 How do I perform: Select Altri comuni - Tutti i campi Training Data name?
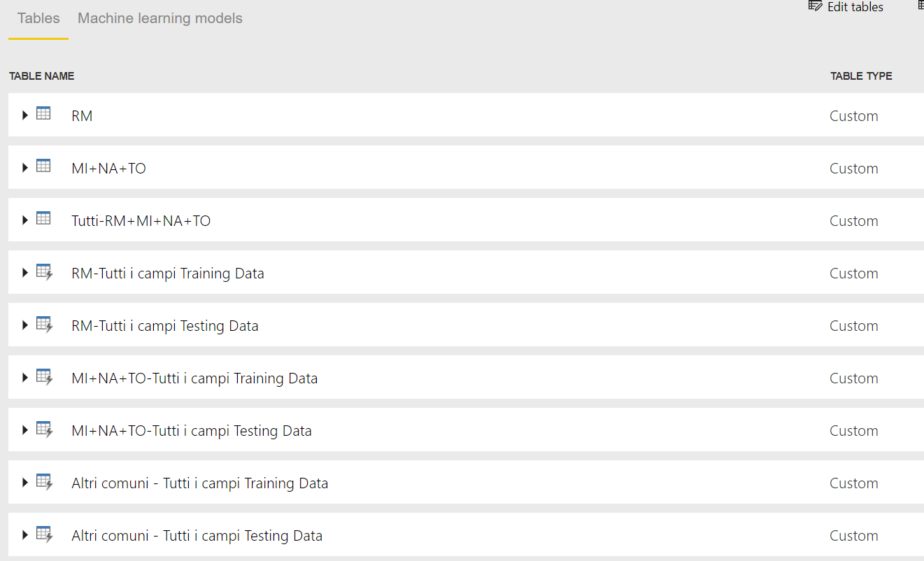199,483
